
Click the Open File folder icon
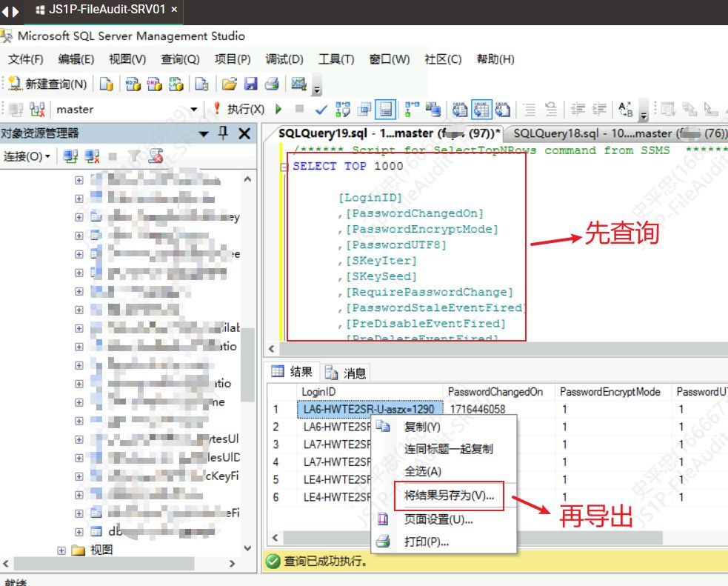pyautogui.click(x=230, y=84)
